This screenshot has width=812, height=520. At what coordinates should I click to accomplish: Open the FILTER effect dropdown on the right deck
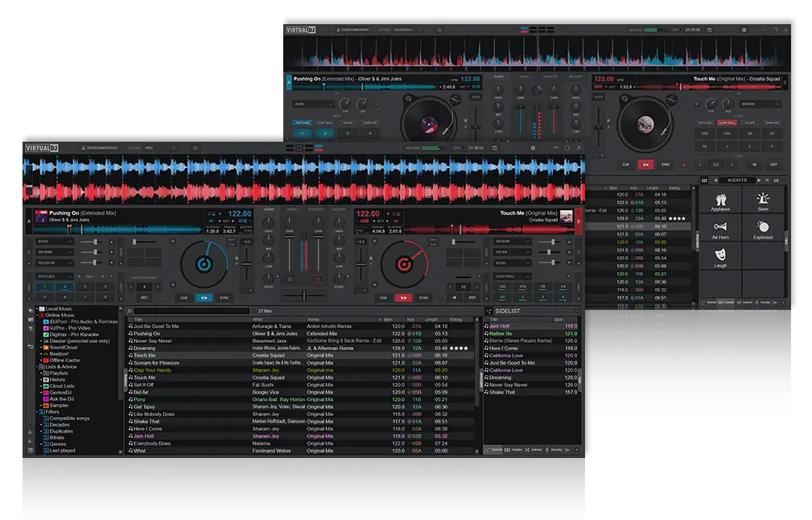(512, 252)
